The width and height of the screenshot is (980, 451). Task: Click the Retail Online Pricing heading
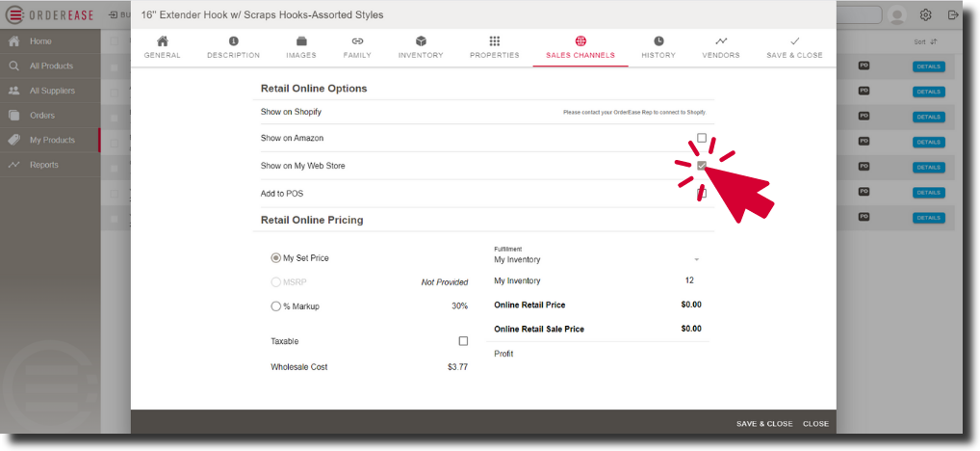point(312,220)
